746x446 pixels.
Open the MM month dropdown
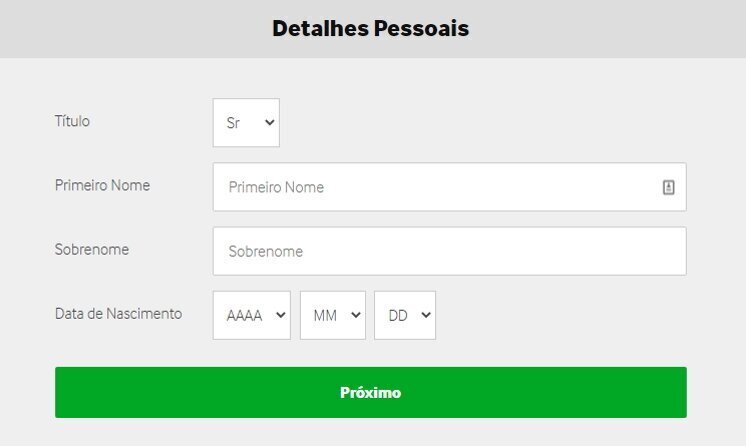[x=332, y=315]
